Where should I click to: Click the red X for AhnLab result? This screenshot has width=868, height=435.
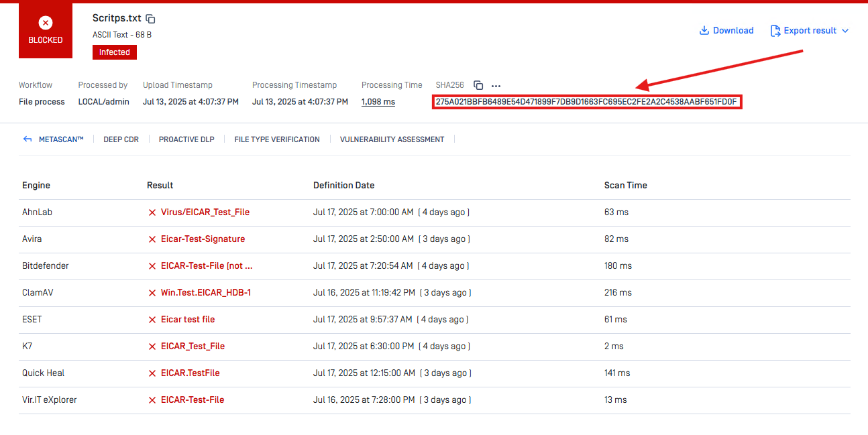point(152,212)
